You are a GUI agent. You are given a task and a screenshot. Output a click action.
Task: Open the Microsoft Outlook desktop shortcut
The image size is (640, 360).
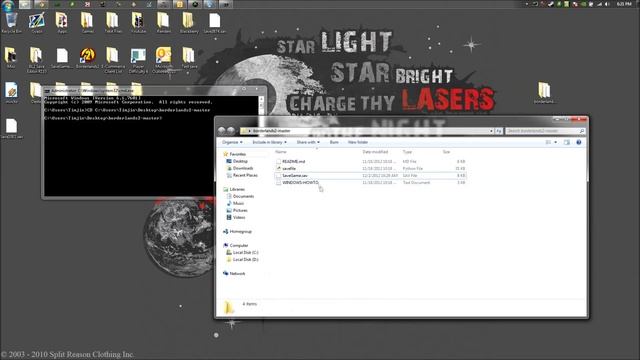[x=164, y=60]
